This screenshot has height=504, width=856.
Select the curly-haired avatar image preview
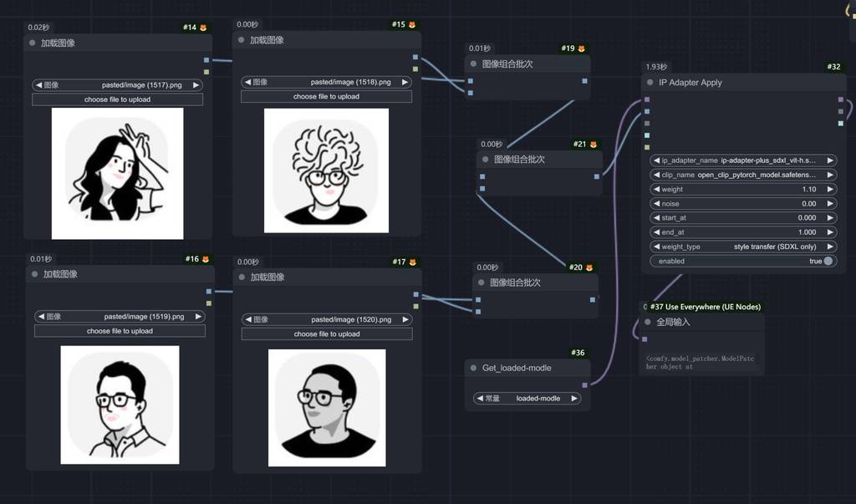point(326,171)
